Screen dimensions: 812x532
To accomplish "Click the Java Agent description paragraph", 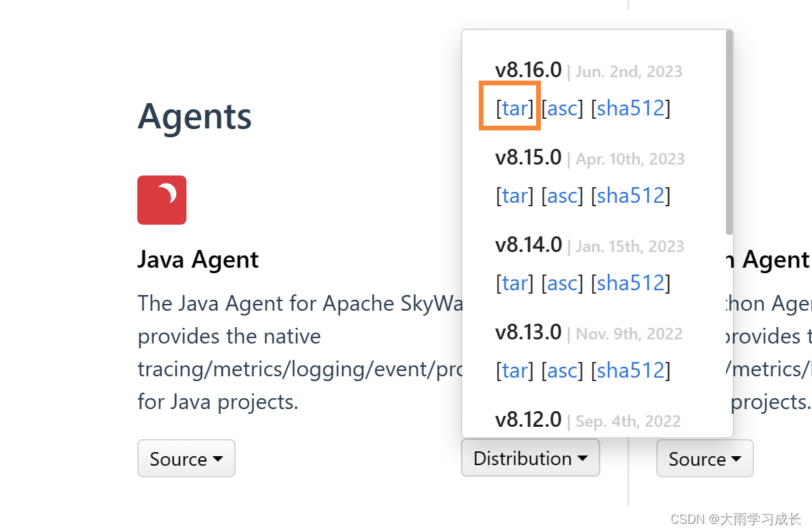I will click(x=300, y=353).
